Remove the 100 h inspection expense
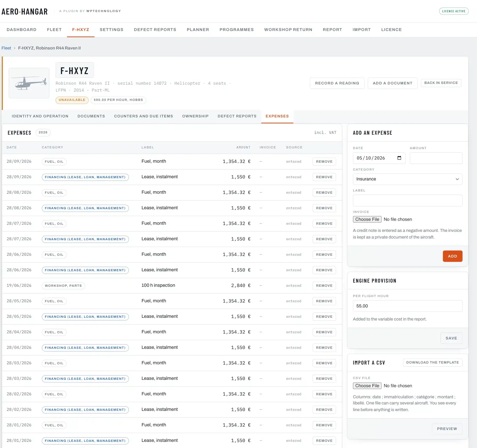Screen dimensions: 477x448 (324, 286)
